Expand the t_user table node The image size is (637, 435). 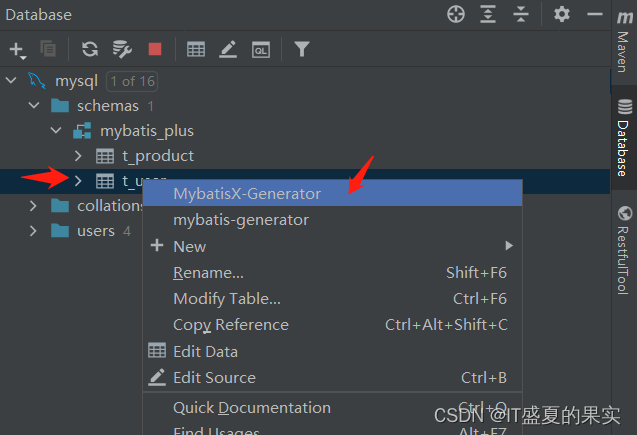click(78, 181)
